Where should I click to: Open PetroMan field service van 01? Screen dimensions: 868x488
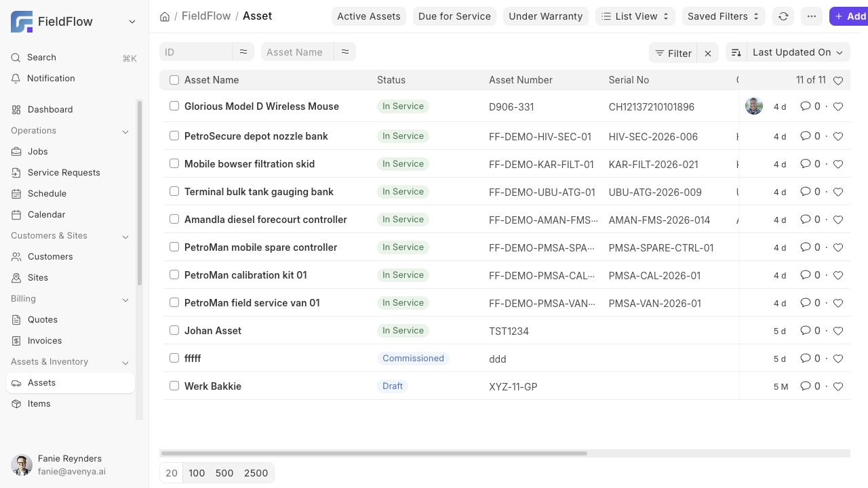[252, 303]
